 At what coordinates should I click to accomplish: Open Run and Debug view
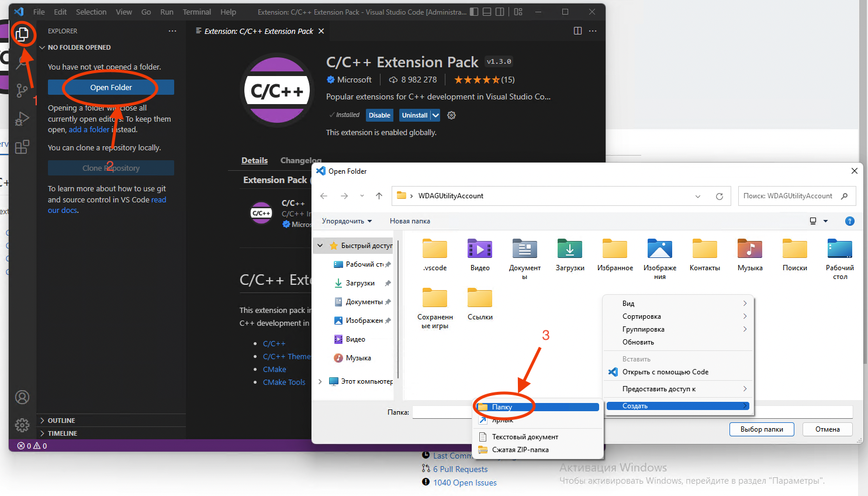22,119
